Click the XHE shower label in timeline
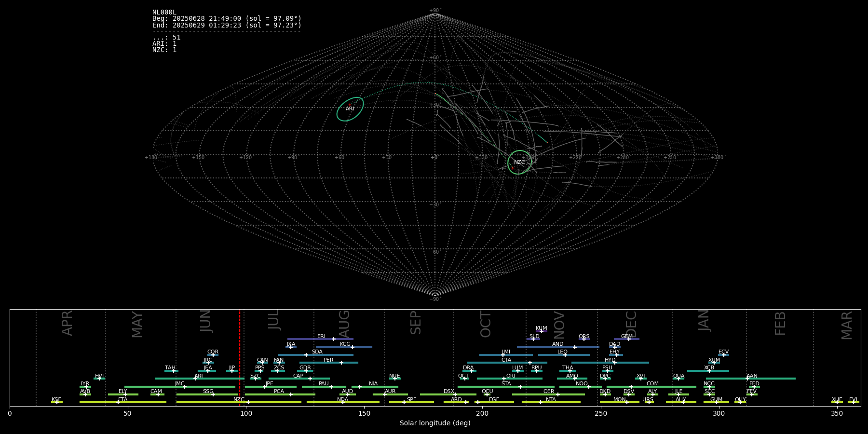This screenshot has height=434, width=868. [x=837, y=400]
